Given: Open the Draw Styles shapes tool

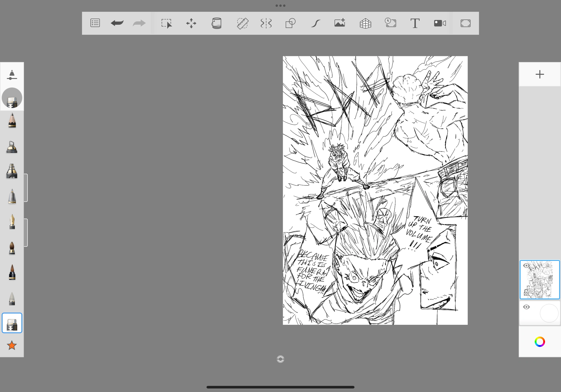Looking at the screenshot, I should point(291,24).
